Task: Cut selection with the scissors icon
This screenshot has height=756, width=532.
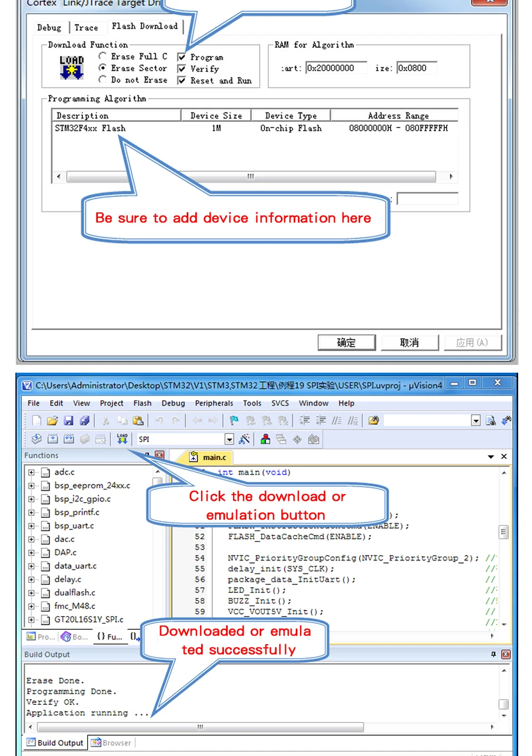Action: 106,421
